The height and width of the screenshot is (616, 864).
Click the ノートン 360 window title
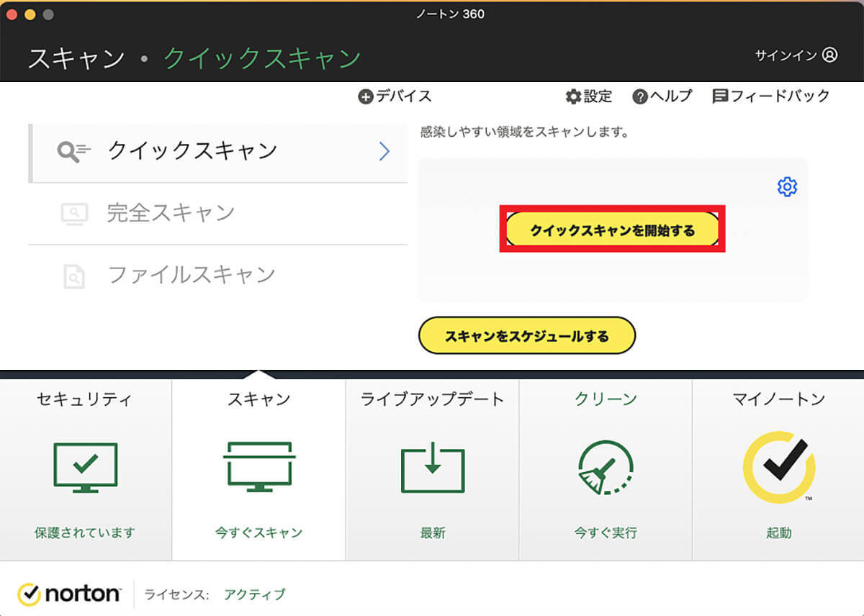(451, 14)
